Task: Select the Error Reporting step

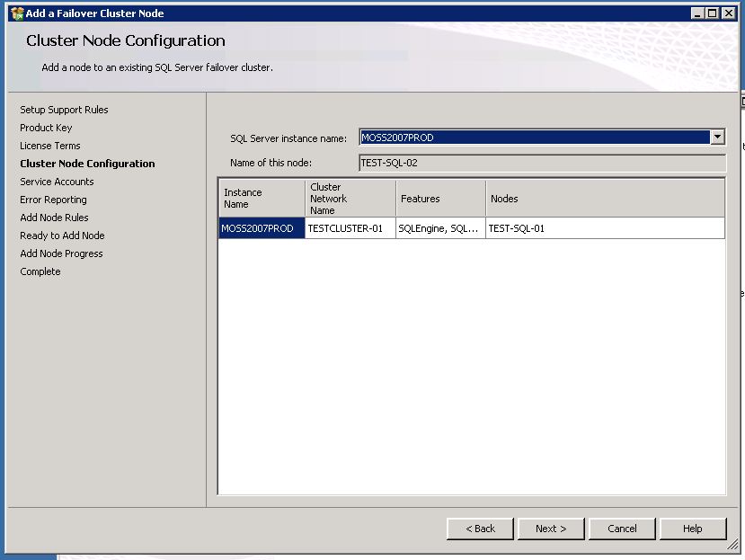Action: 53,200
